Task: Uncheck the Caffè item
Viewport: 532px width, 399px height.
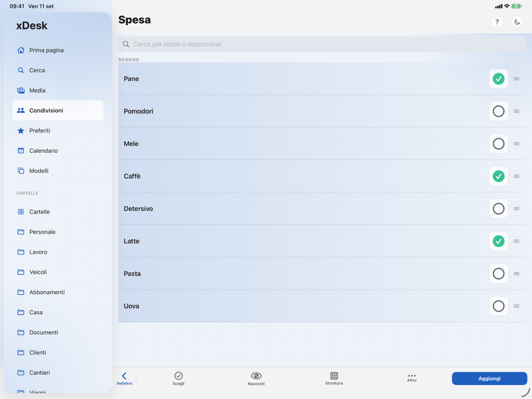Action: pos(499,176)
